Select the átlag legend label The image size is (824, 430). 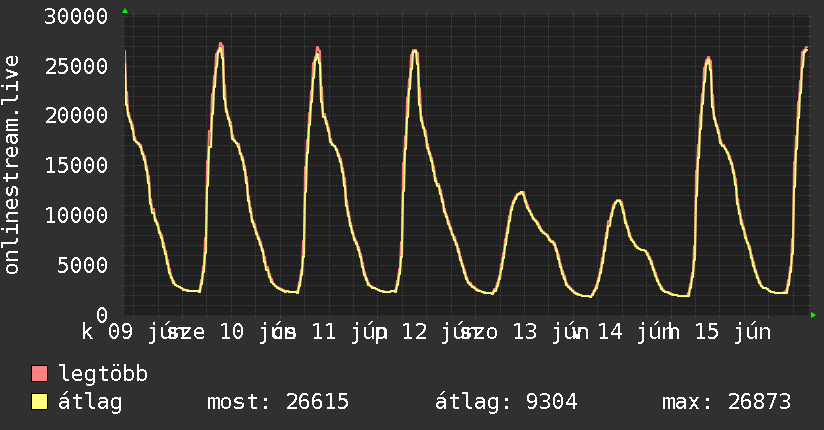[90, 402]
